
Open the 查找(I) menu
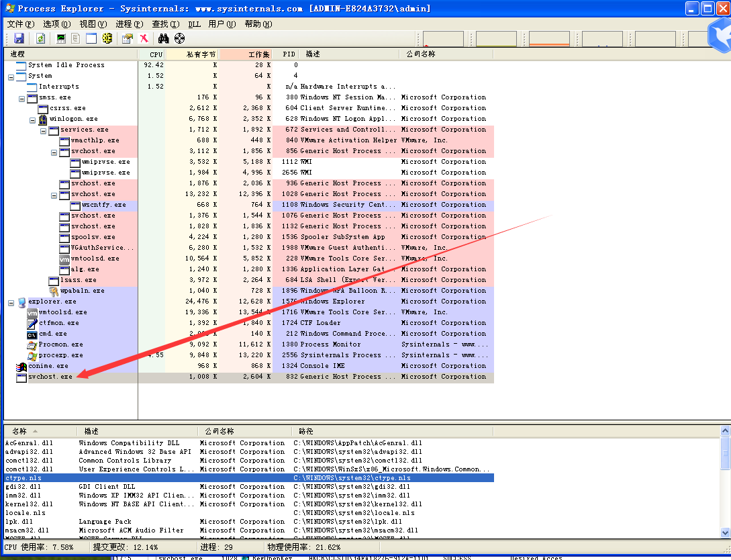(166, 24)
